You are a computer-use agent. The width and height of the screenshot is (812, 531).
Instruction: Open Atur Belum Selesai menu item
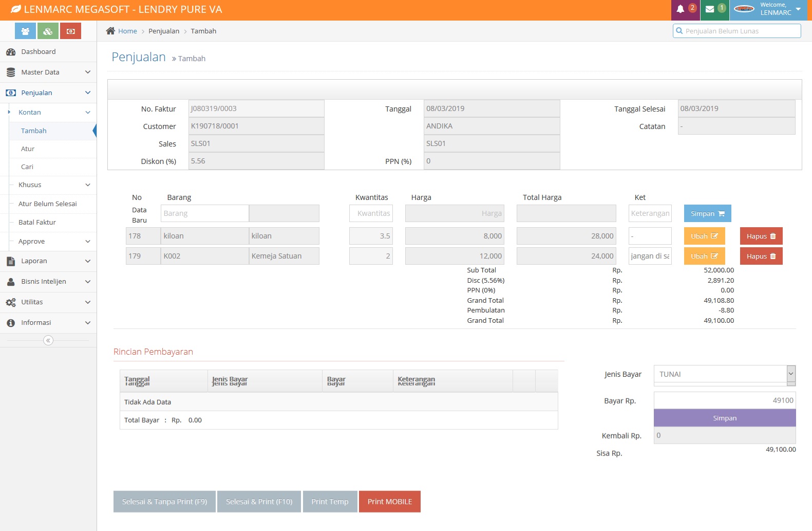coord(48,204)
